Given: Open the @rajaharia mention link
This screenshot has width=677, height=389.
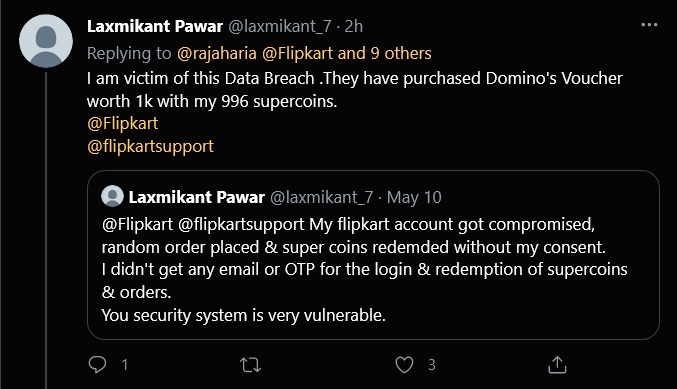Looking at the screenshot, I should coord(216,53).
